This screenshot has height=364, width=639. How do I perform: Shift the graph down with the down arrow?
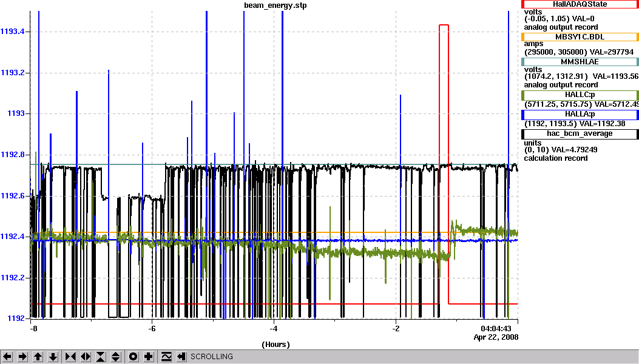(53, 357)
